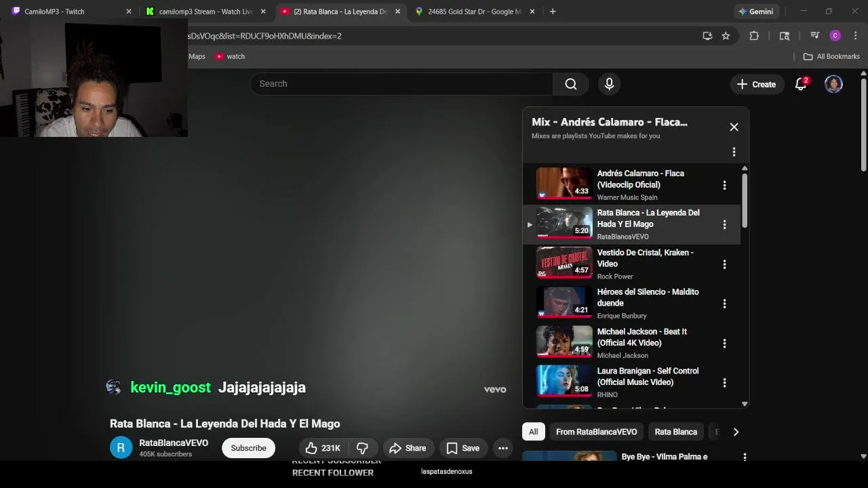Image resolution: width=868 pixels, height=488 pixels.
Task: Open options for Bye Bye - Vilma Palma
Action: [x=745, y=457]
